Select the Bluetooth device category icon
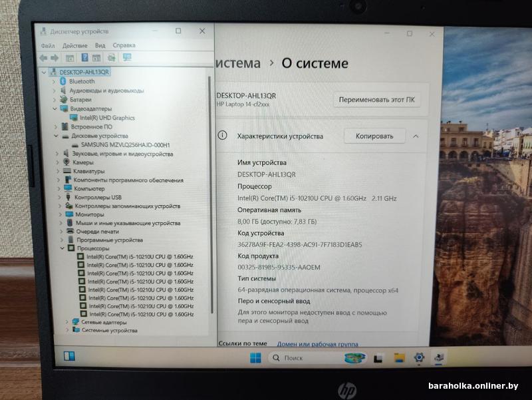Image resolution: width=532 pixels, height=400 pixels. click(x=63, y=81)
